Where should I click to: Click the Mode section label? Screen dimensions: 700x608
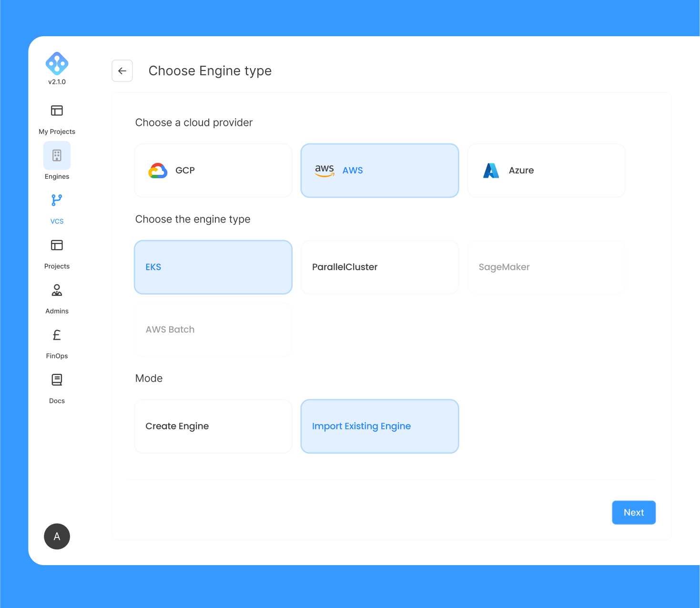(149, 378)
